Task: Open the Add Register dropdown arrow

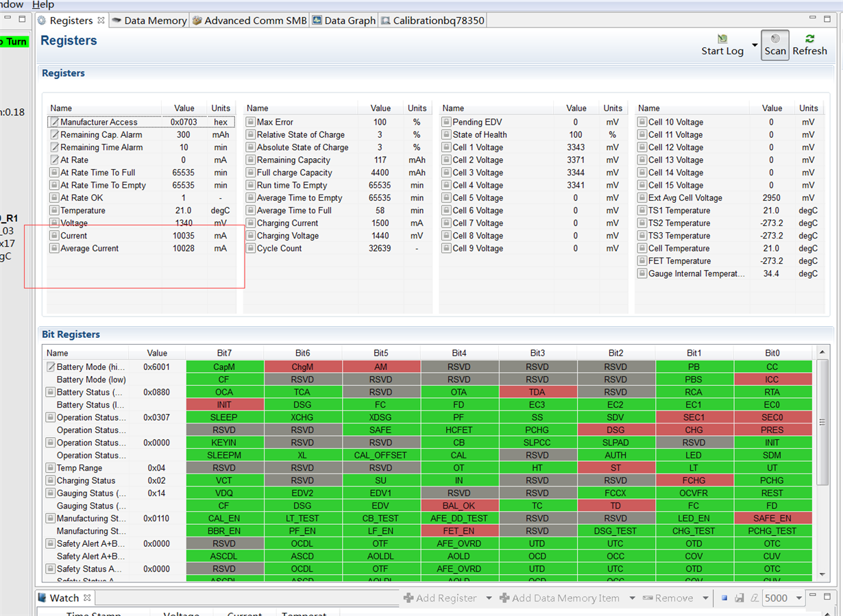Action: (489, 598)
